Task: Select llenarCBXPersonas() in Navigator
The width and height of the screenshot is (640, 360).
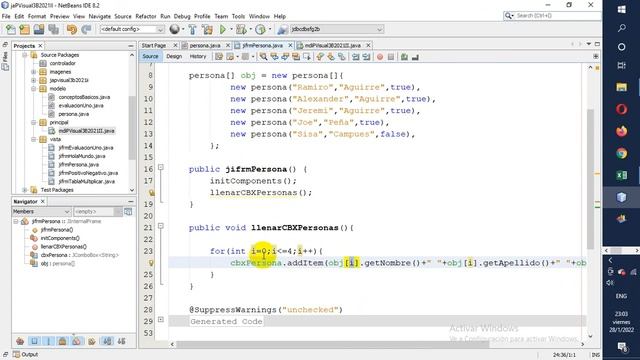Action: 63,247
